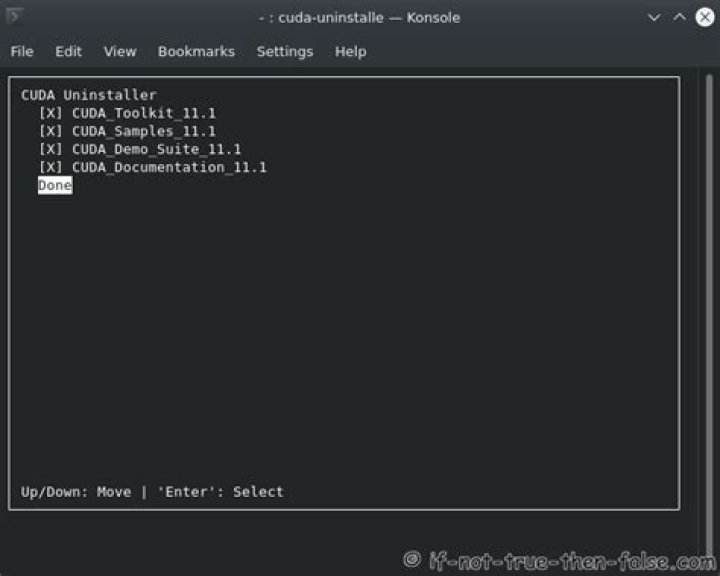Screen dimensions: 720x576
Task: Toggle the CUDA_Demo_Suite_11.1 checkbox
Action: click(51, 149)
